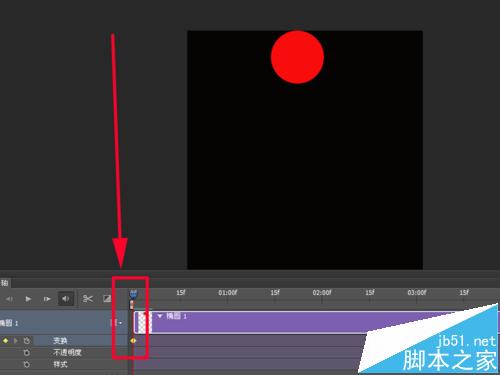The height and width of the screenshot is (375, 500).
Task: Toggle stopwatch for 变换 keyframes
Action: tap(27, 341)
